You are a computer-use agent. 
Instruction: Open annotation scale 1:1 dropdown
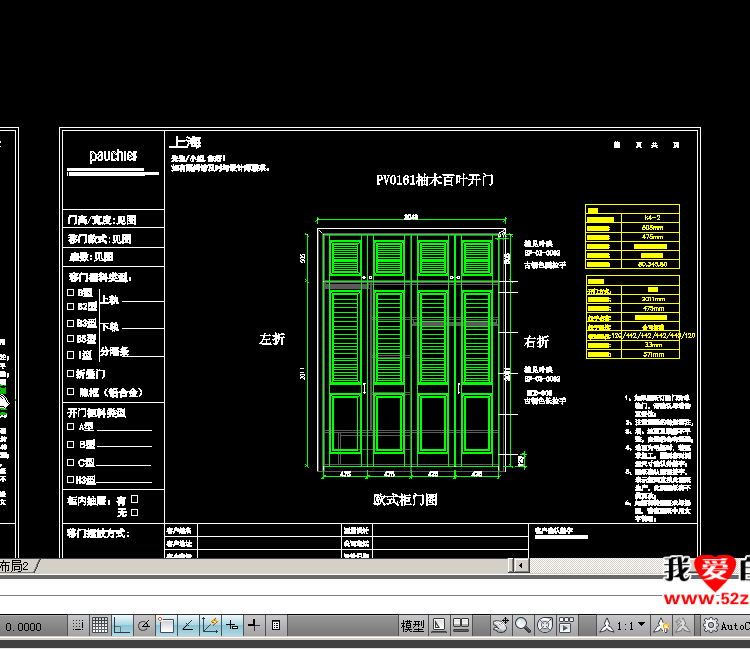point(623,626)
